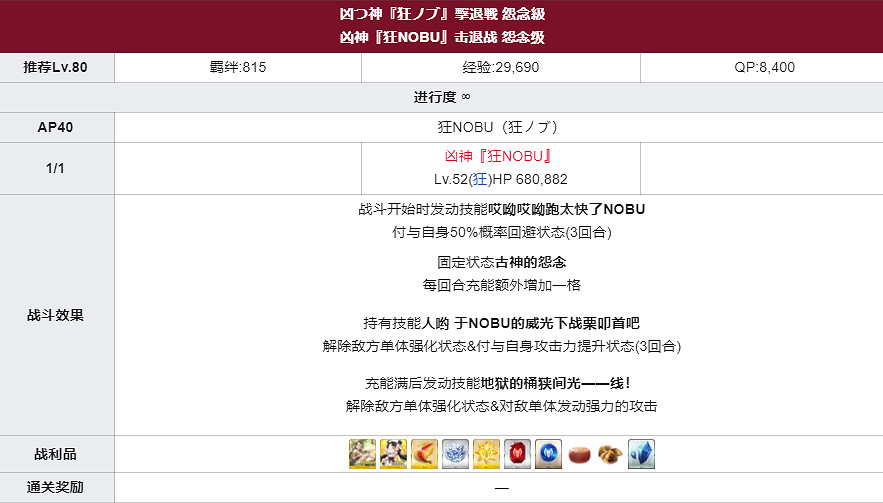Open the first craft essence card in 战利品
This screenshot has width=883, height=503.
tap(362, 454)
